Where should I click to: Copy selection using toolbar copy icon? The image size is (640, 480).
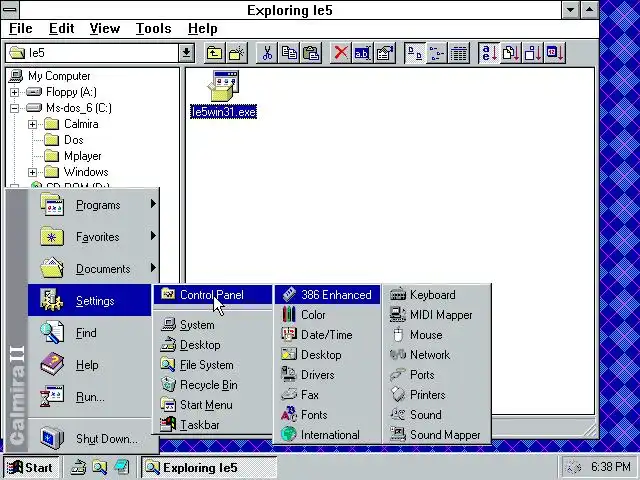tap(289, 53)
